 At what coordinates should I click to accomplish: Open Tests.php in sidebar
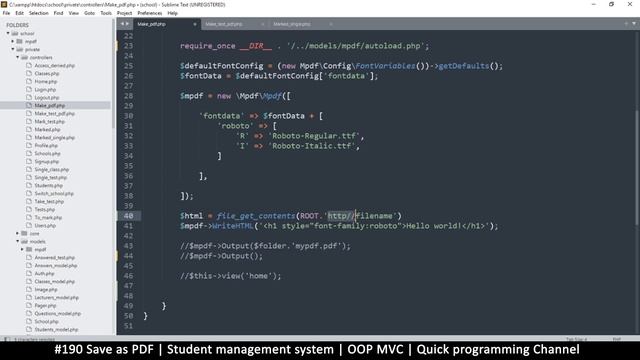[x=44, y=209]
